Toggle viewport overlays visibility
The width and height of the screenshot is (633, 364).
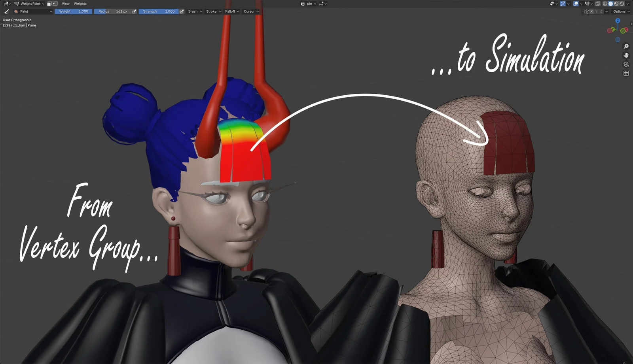tap(576, 4)
